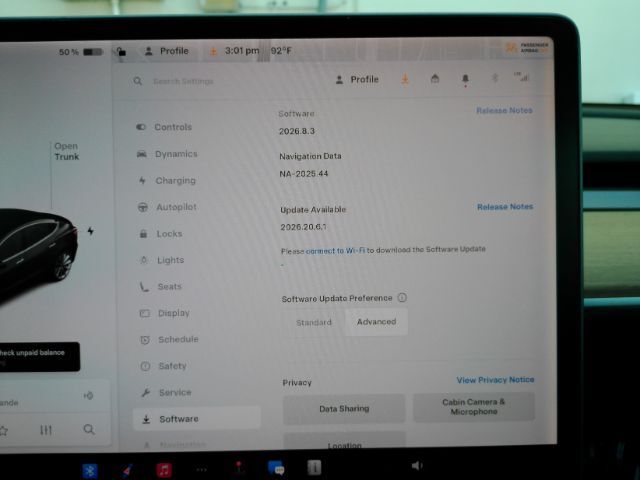Go to the Autopilot settings
This screenshot has width=640, height=480.
click(167, 207)
